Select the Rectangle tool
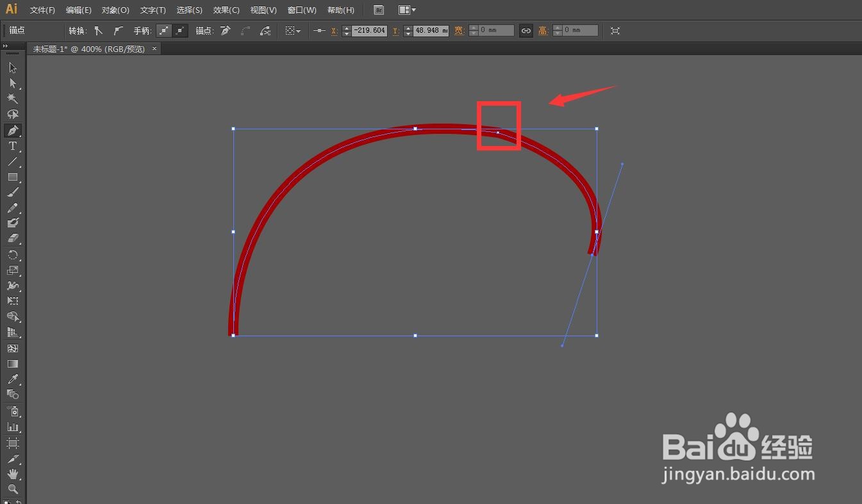Screen dimensions: 862x504 (13, 177)
